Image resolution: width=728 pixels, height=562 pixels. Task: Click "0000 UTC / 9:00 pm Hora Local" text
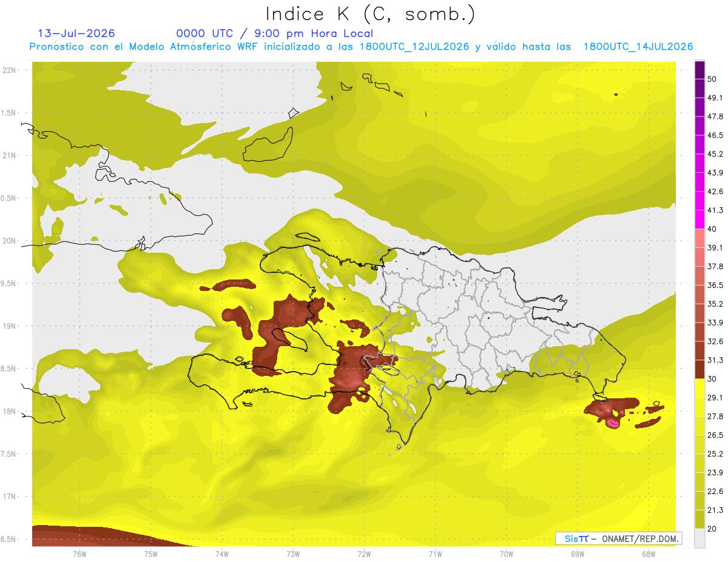[x=274, y=33]
